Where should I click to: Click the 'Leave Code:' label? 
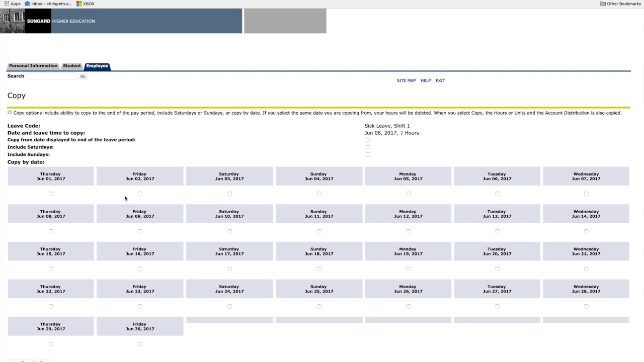coord(24,126)
